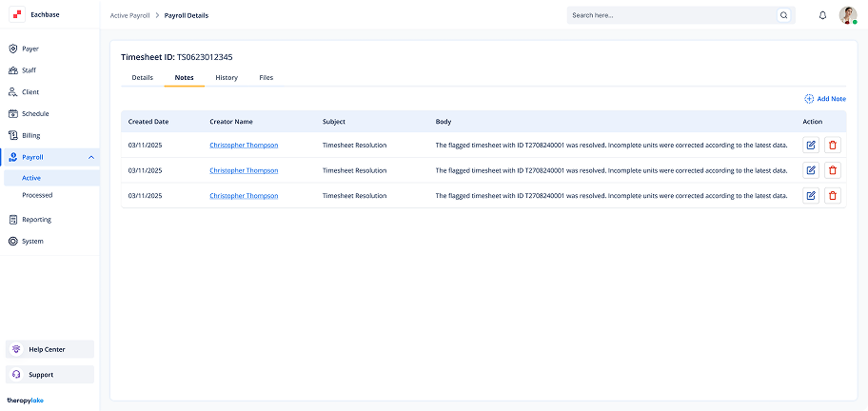Open the user profile avatar

848,15
